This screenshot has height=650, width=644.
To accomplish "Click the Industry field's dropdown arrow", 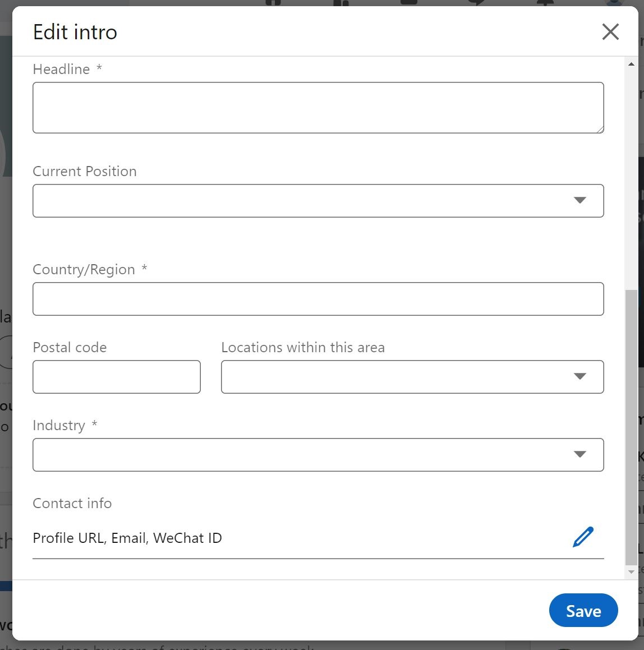I will [579, 455].
